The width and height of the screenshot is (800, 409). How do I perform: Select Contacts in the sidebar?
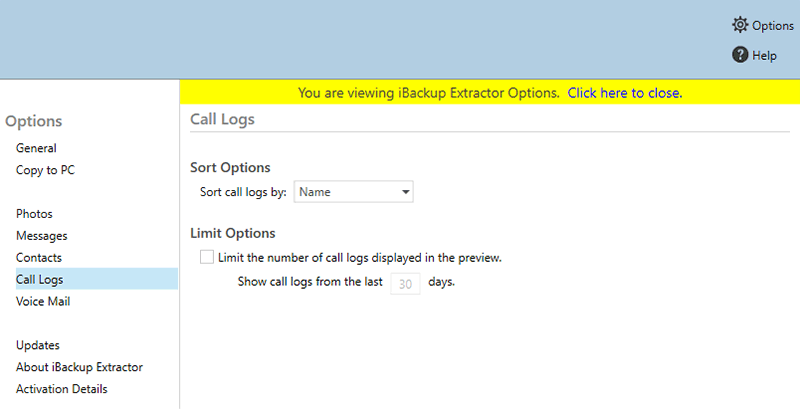[39, 258]
